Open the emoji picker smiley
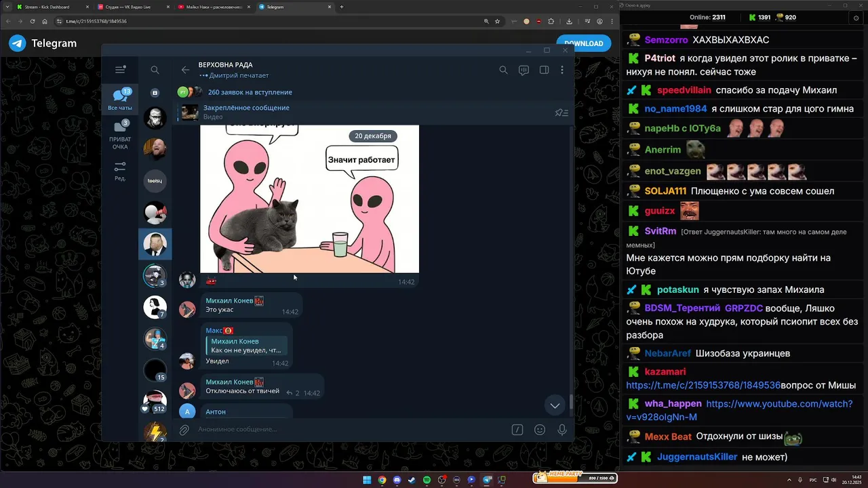 pyautogui.click(x=540, y=430)
